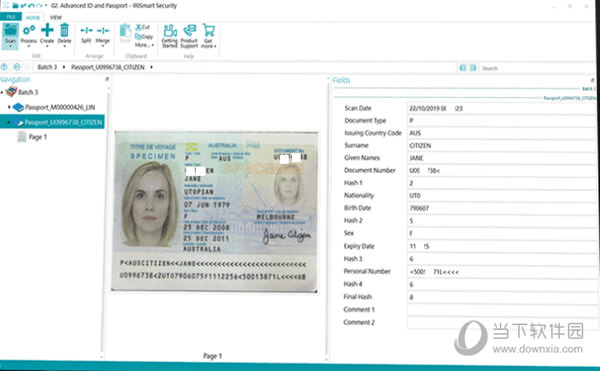Open Product Support icon

point(189,30)
